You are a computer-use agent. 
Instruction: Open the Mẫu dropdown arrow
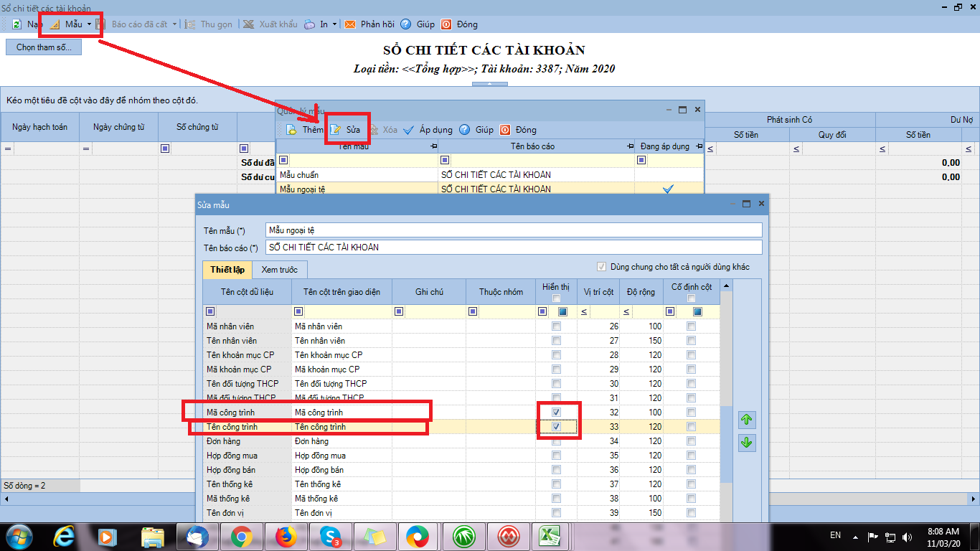(x=89, y=24)
